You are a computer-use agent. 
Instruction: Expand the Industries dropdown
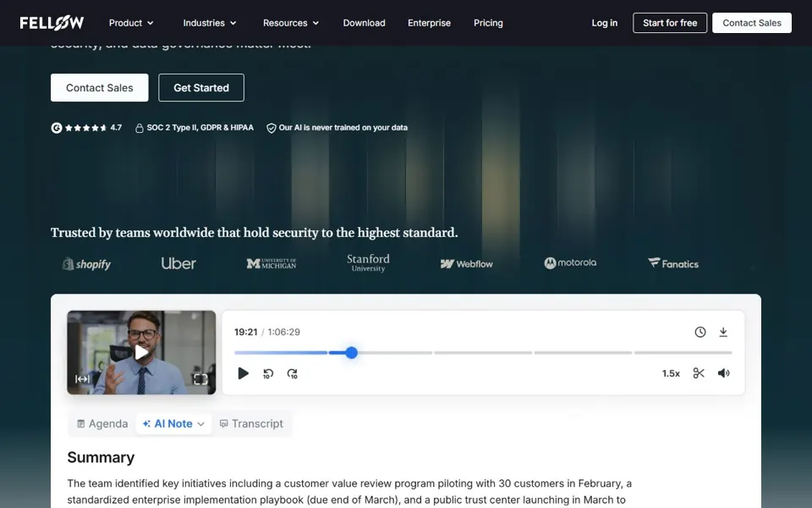pos(210,23)
